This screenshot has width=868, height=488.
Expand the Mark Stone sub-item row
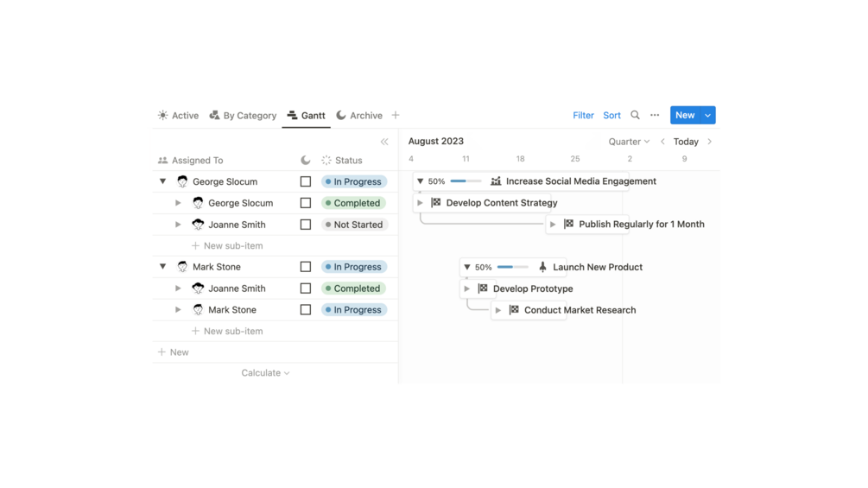click(x=178, y=310)
